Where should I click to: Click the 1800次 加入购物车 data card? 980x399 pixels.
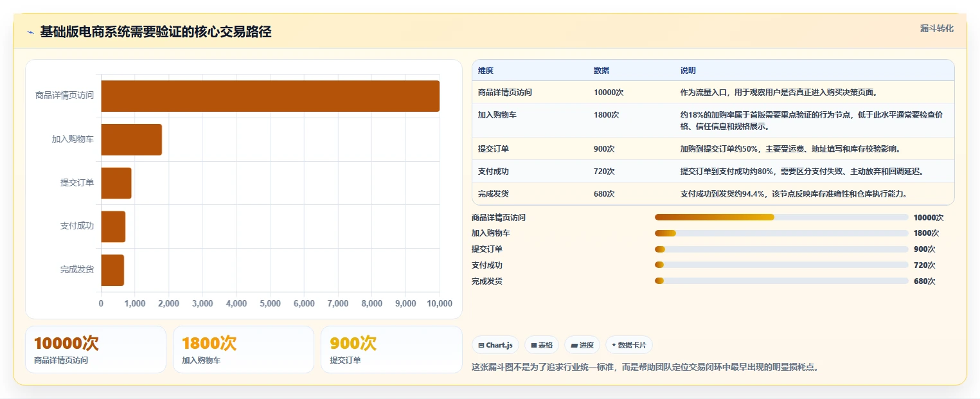244,350
